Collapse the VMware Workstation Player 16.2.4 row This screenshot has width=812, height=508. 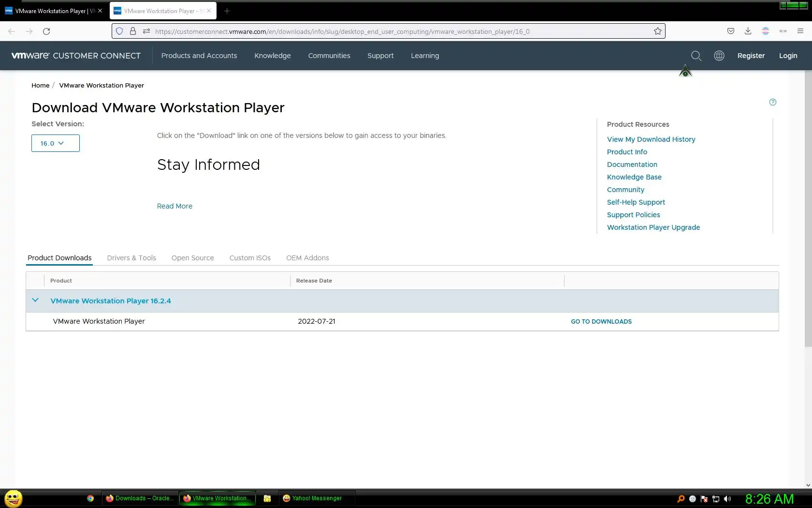(x=35, y=300)
